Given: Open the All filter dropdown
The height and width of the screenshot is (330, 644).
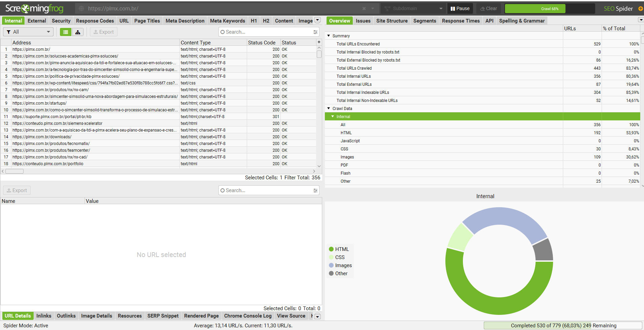Looking at the screenshot, I should point(28,32).
